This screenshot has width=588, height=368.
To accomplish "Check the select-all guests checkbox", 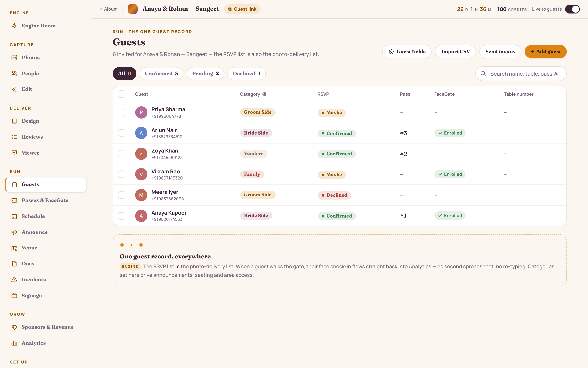I will pos(122,94).
